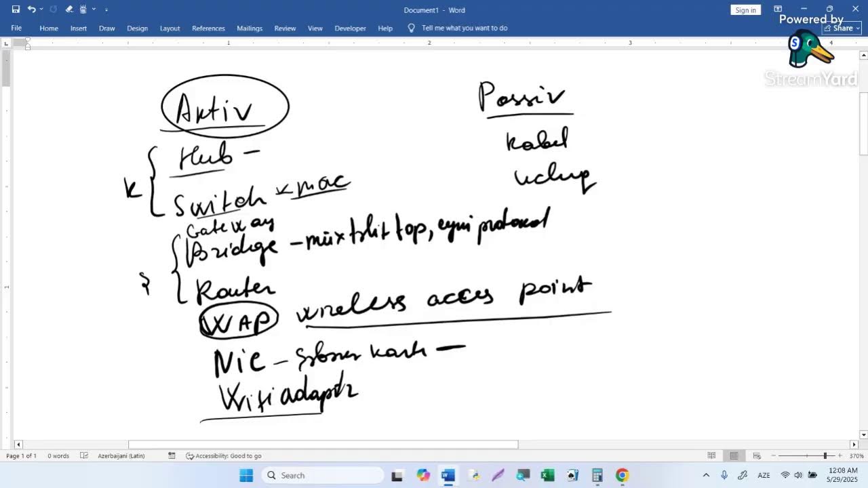Screen dimensions: 868x488
Task: Click the 'Page 1 of 1' status indicator
Action: [x=21, y=456]
